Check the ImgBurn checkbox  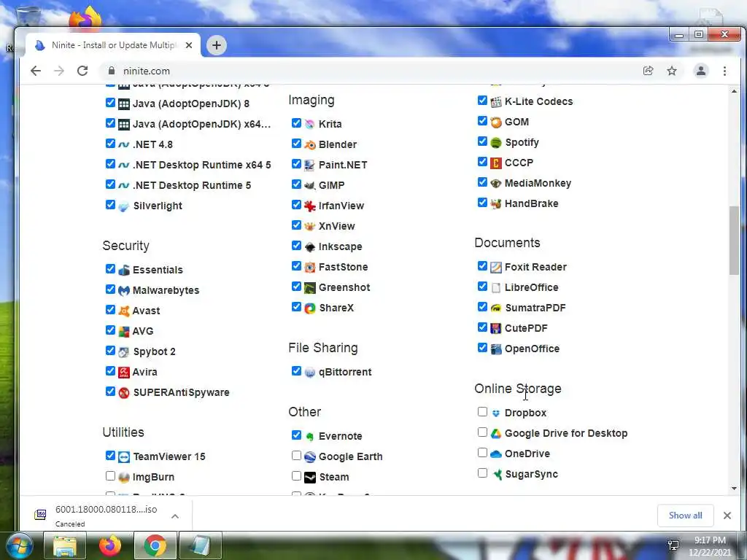coord(110,475)
